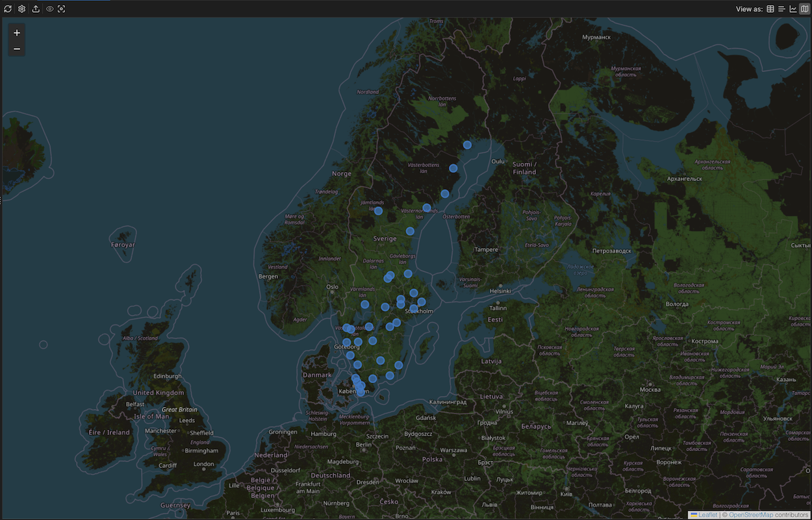Switch to text list view
812x520 pixels.
click(x=781, y=9)
